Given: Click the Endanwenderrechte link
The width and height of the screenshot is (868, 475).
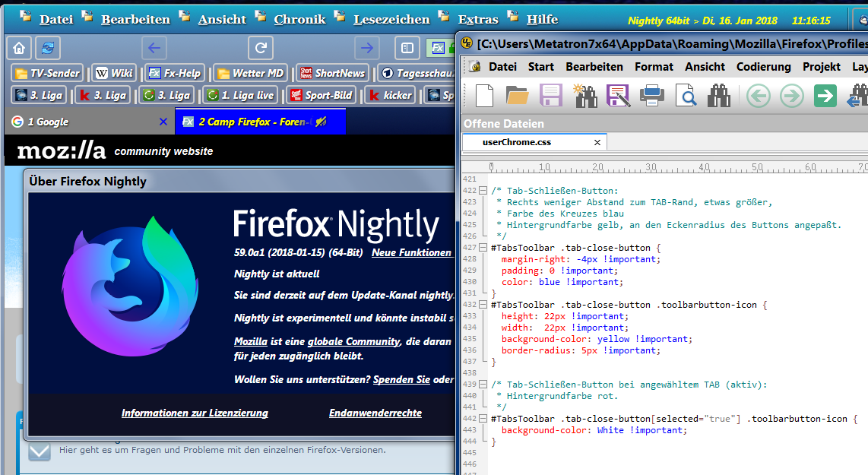Looking at the screenshot, I should pyautogui.click(x=375, y=413).
